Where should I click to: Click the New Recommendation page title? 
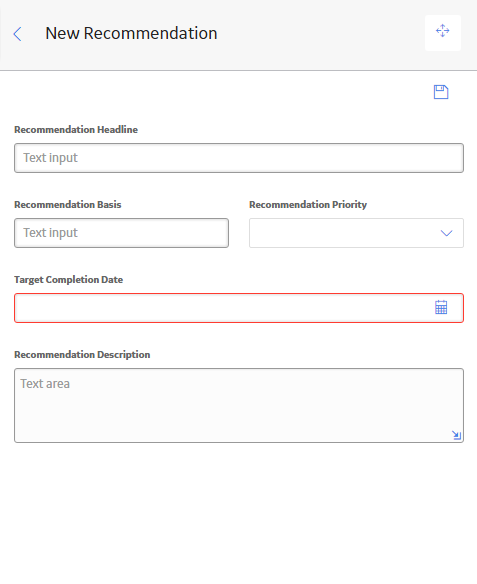pos(131,33)
